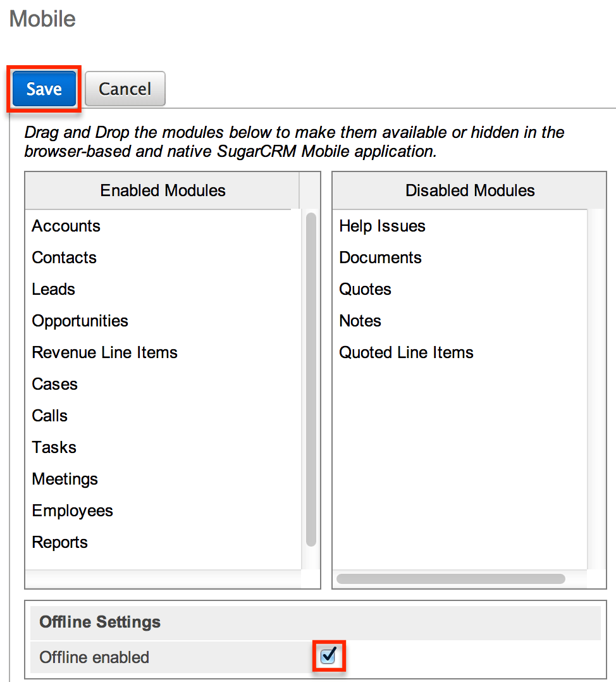The height and width of the screenshot is (682, 616).
Task: Click the Enabled Modules vertical scrollbar
Action: tap(311, 380)
